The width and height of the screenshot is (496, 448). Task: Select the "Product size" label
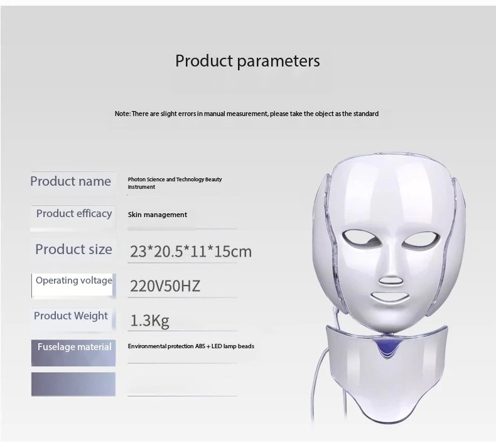tap(73, 249)
